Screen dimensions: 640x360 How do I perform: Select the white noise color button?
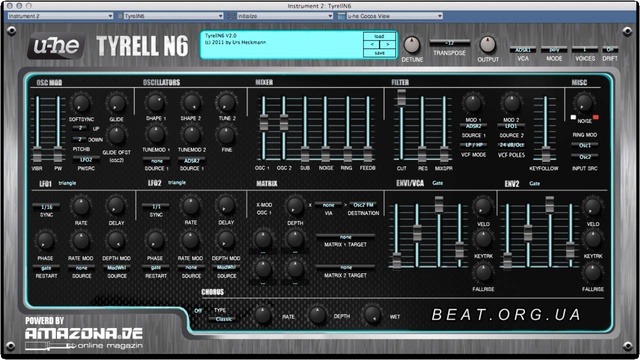[573, 118]
